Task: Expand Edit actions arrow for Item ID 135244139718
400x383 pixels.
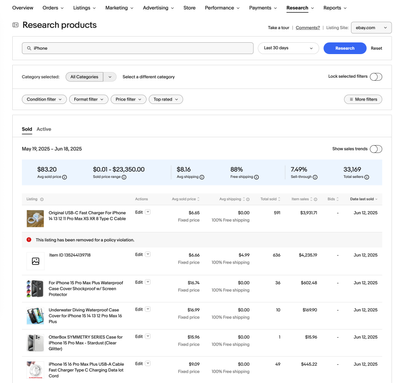Action: (x=148, y=255)
